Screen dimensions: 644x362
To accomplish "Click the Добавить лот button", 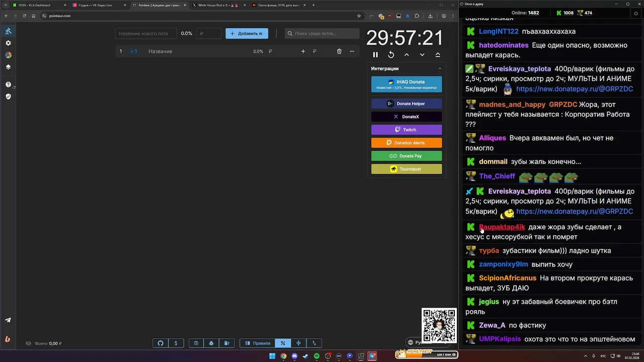I will [247, 34].
